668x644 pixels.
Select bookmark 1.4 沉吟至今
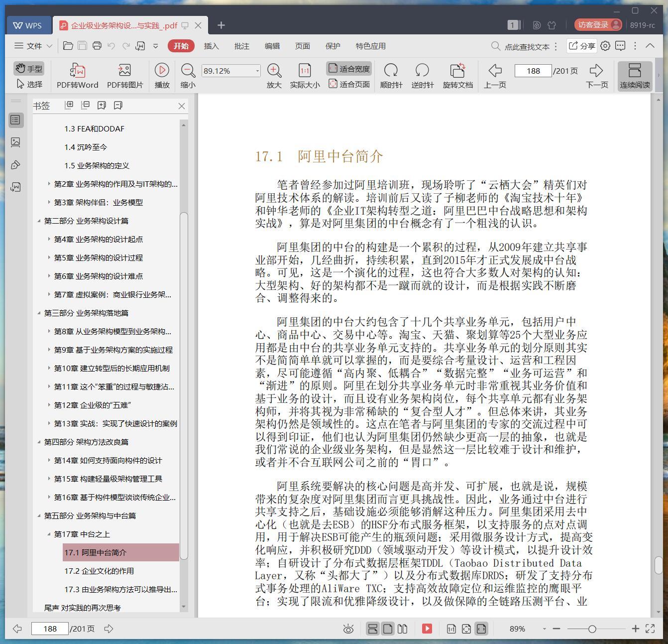pos(85,147)
